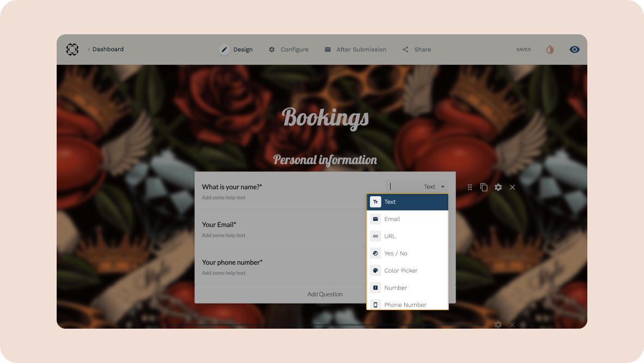Choose Phone Number option
Image resolution: width=644 pixels, height=363 pixels.
click(408, 305)
